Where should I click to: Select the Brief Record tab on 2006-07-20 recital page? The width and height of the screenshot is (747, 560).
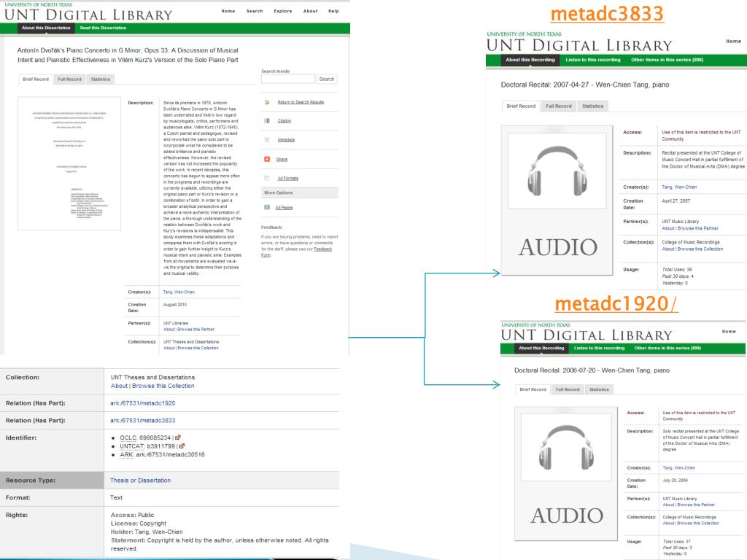tap(533, 389)
